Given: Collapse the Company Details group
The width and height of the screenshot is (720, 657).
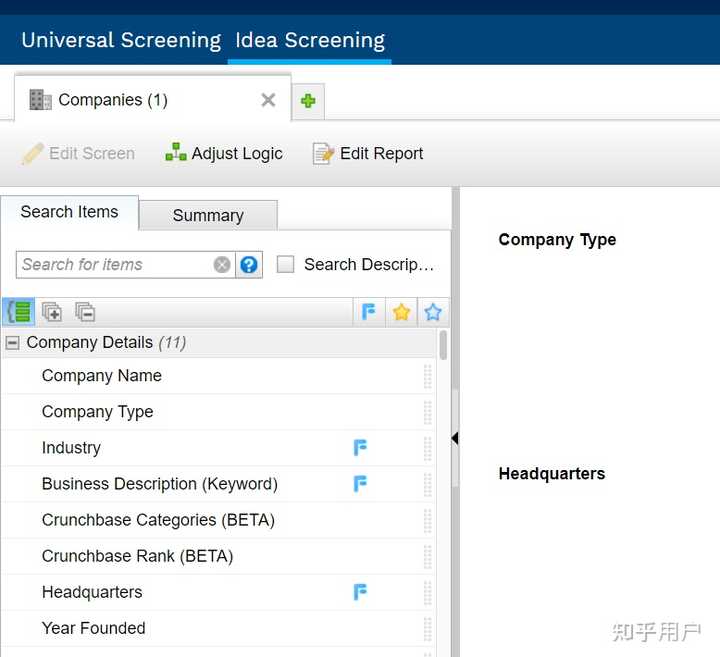Looking at the screenshot, I should [12, 343].
